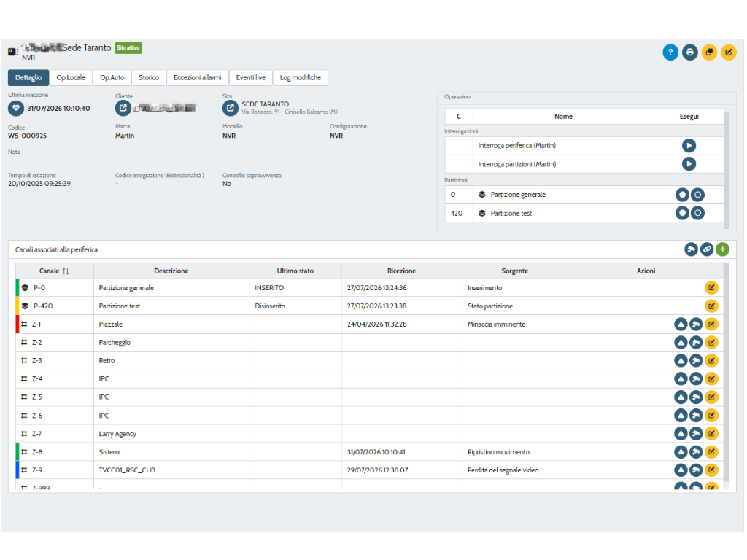Image resolution: width=747 pixels, height=560 pixels.
Task: Click the heartbeat icon beside Ultima ricezione
Action: coord(16,108)
